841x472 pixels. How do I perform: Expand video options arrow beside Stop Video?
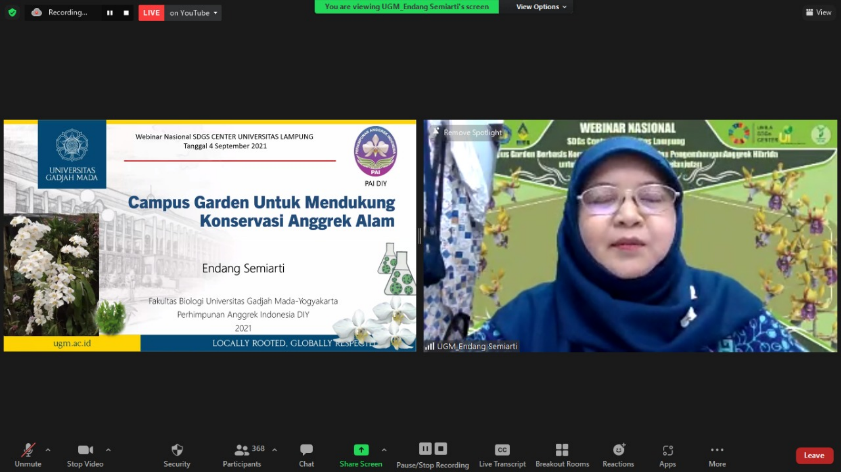108,449
